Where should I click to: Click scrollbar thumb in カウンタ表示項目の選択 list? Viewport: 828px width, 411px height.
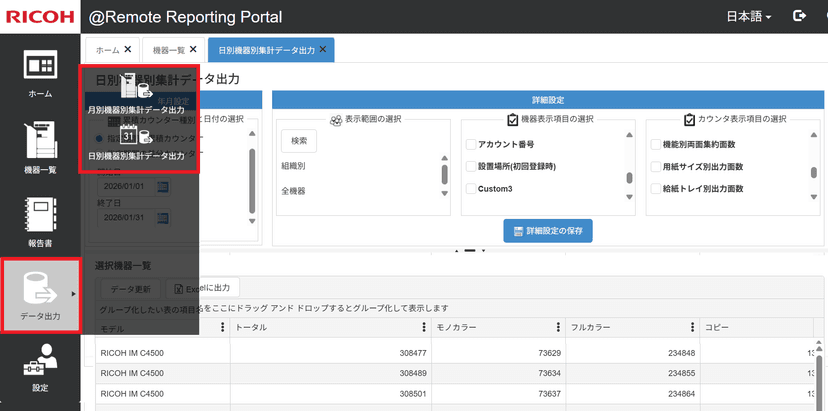pyautogui.click(x=814, y=173)
